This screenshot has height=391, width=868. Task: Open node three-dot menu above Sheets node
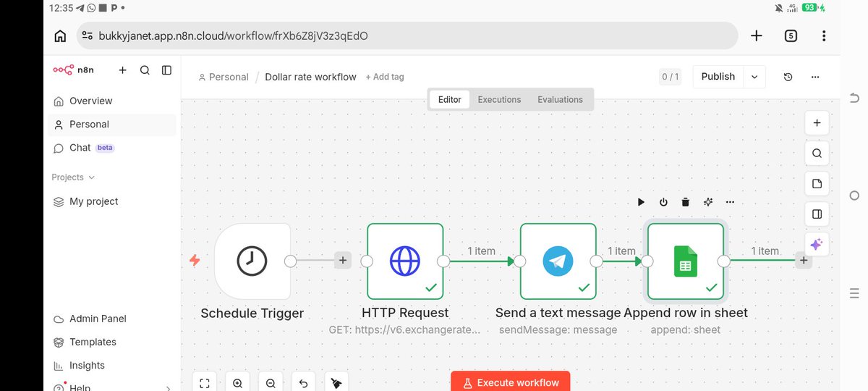(x=731, y=202)
